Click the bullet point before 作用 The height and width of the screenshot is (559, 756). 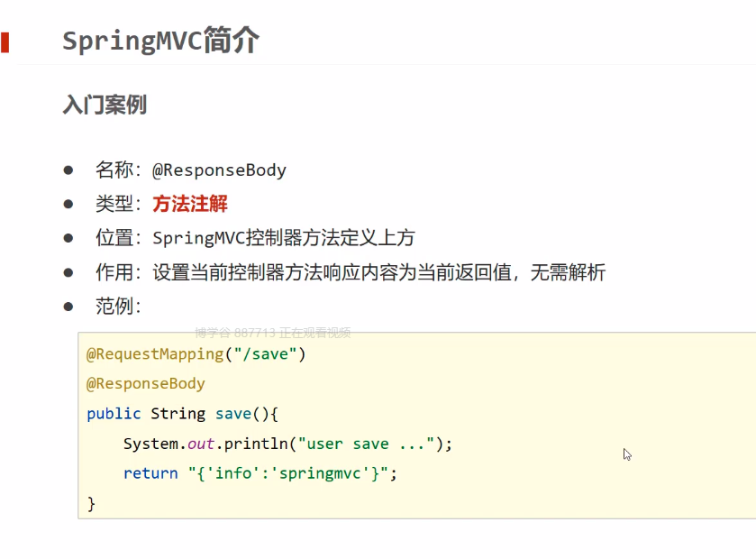[x=68, y=272]
